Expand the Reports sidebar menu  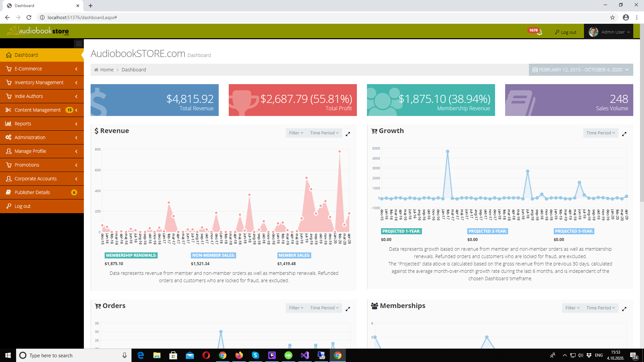pyautogui.click(x=42, y=124)
